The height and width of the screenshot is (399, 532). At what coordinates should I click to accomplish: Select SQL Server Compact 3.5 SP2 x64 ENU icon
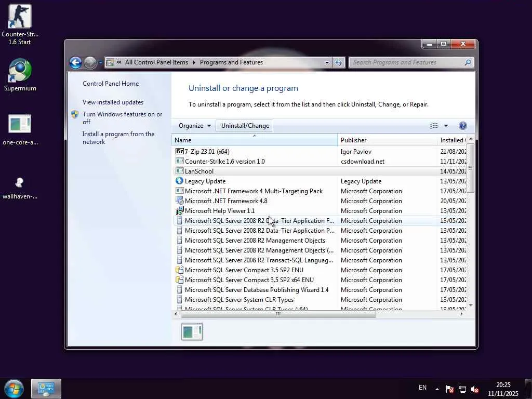coord(179,280)
